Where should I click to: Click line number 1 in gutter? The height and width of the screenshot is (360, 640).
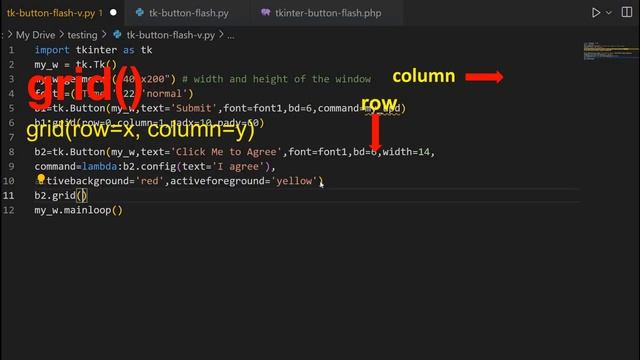(x=11, y=50)
